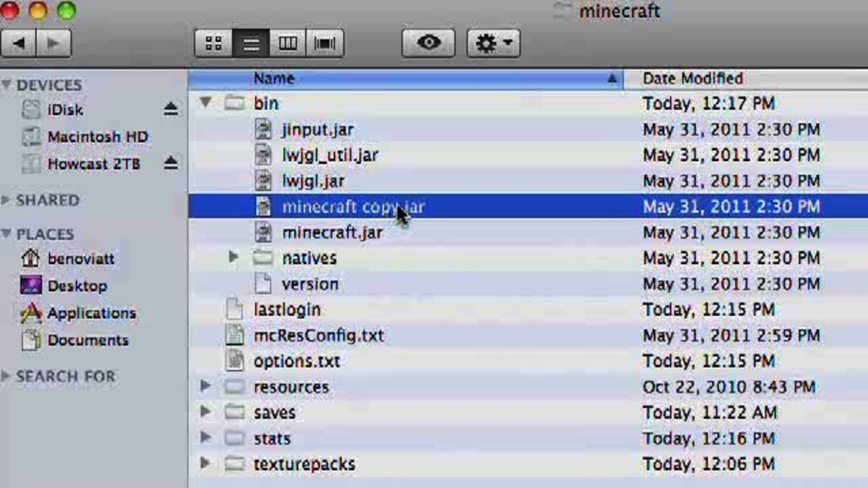Eject the iDisk volume
This screenshot has height=488, width=868.
point(171,109)
